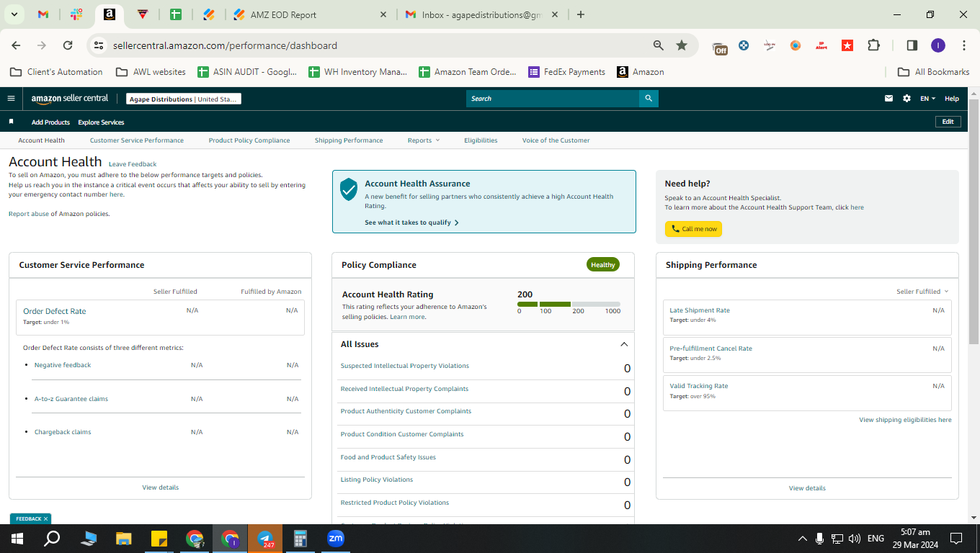Open the Seller Central messages envelope
Image resolution: width=980 pixels, height=553 pixels.
(x=888, y=99)
